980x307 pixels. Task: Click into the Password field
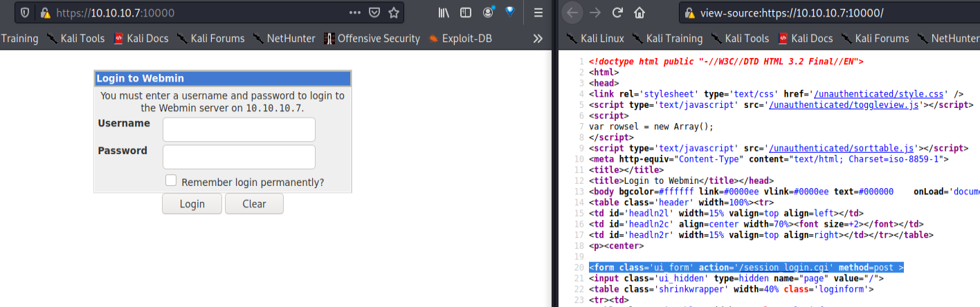click(x=239, y=157)
